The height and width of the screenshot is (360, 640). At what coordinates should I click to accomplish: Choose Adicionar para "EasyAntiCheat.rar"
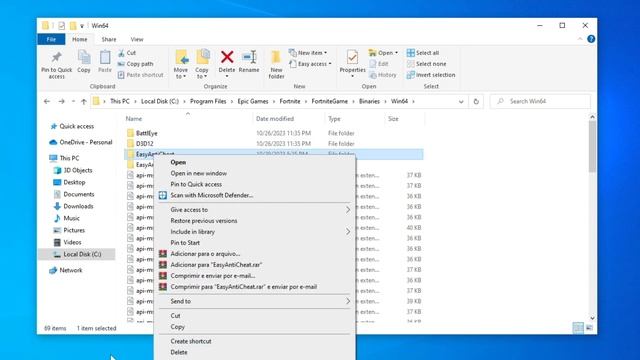(216, 264)
